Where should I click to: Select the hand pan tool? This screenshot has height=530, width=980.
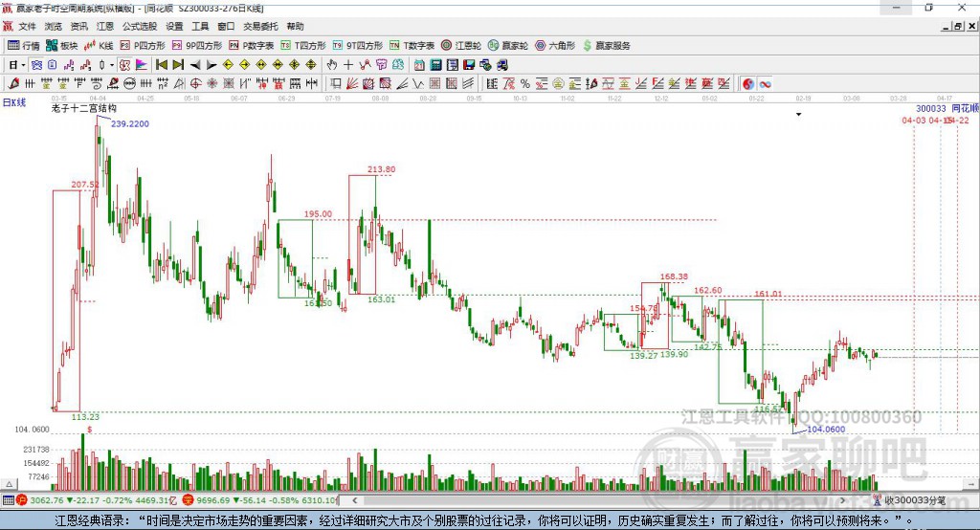(x=332, y=65)
